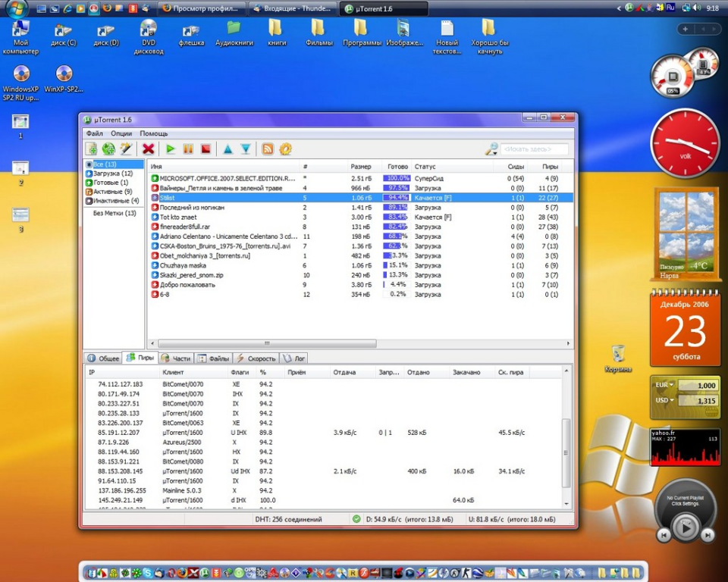Click the 100.0% progress bar of MICROSOFT.OFFICE
Screen dimensions: 728x582
396,178
